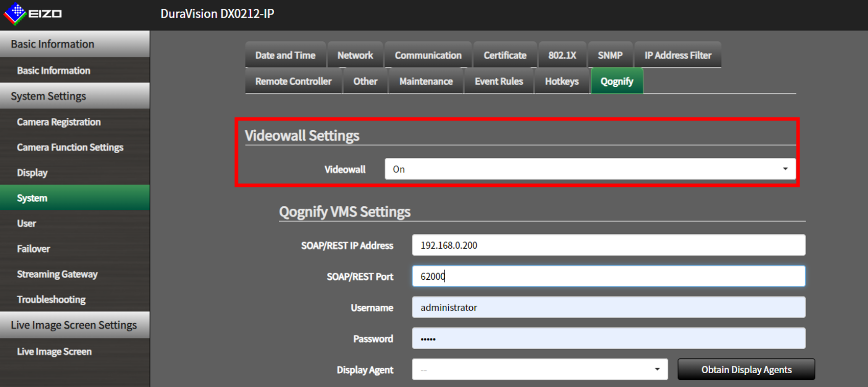Open the Basic Information section header
Viewport: 868px width, 387px height.
coord(75,44)
